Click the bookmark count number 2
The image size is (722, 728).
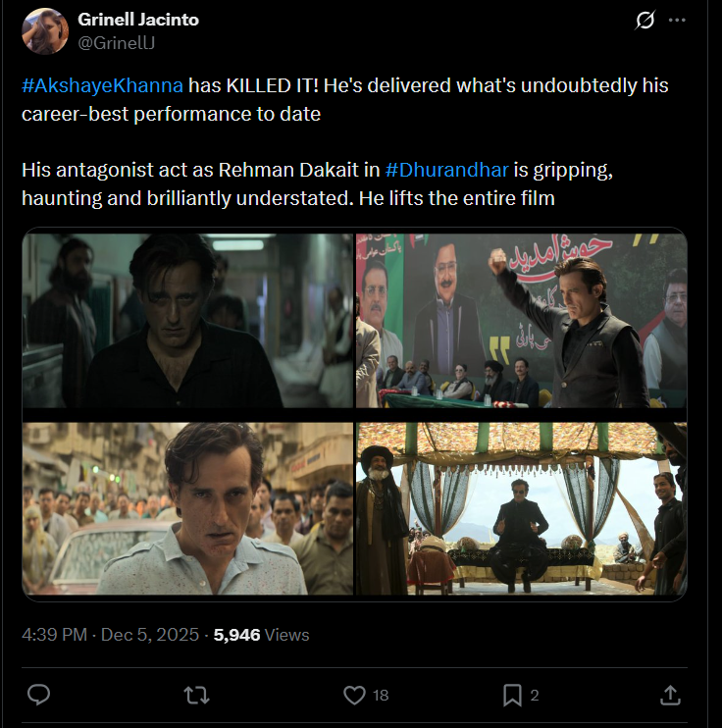(x=535, y=696)
